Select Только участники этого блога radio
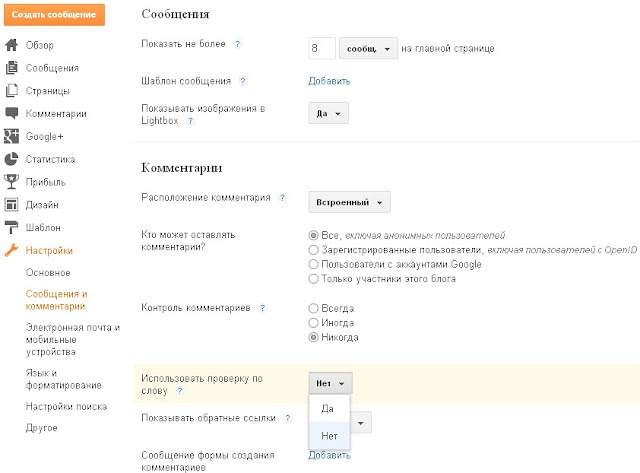The height and width of the screenshot is (473, 640). [x=313, y=279]
